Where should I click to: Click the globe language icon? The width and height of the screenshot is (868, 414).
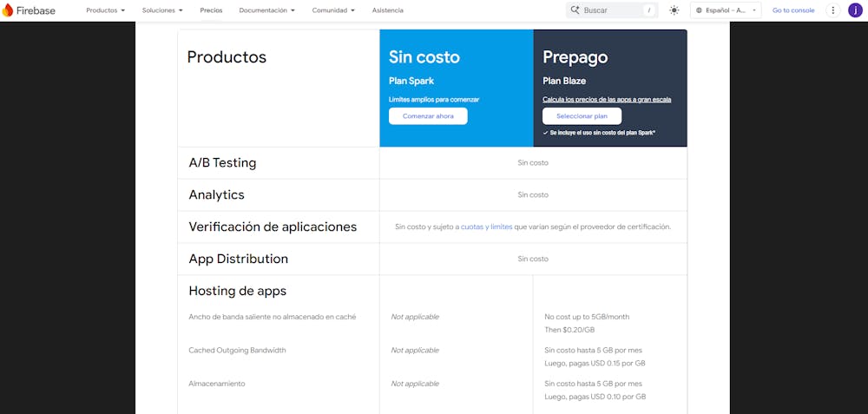click(700, 10)
